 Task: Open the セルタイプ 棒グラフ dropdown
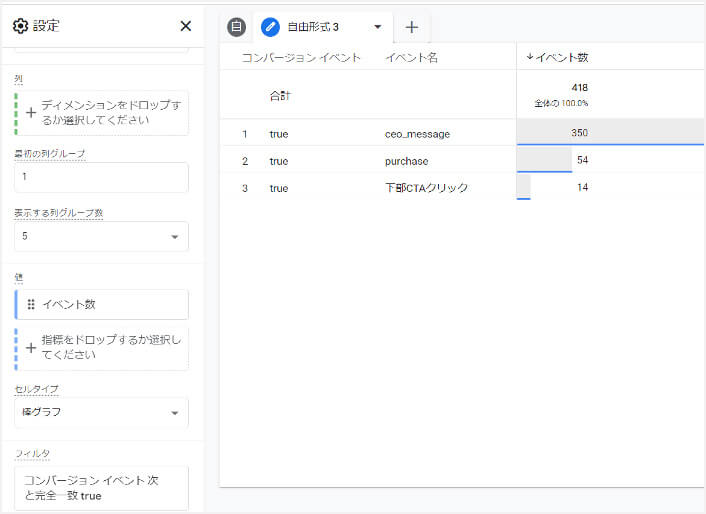(x=101, y=413)
